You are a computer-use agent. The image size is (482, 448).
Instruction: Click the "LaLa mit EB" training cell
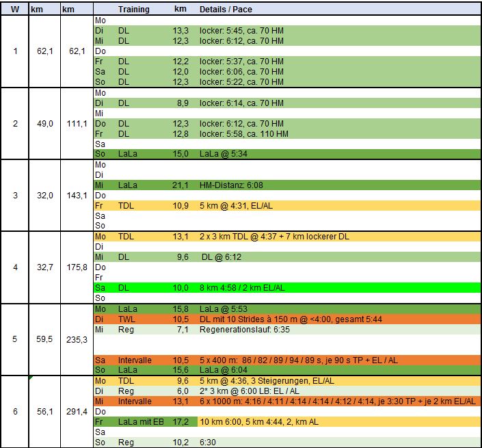(x=139, y=421)
